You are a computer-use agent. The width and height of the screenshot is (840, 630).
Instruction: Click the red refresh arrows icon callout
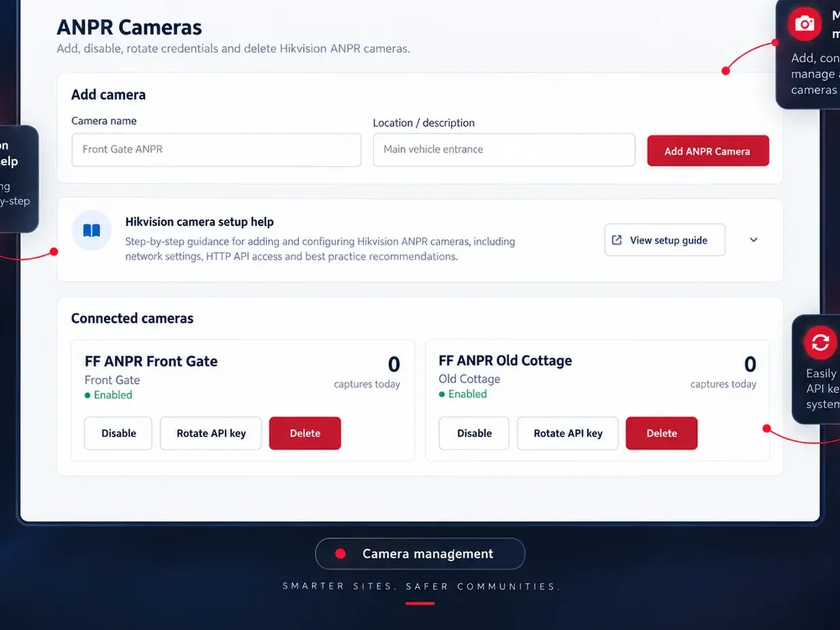coord(820,343)
